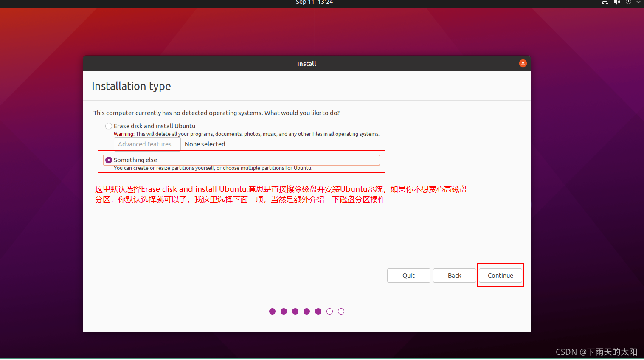The width and height of the screenshot is (644, 360).
Task: Click the Warning text about deleting programs
Action: click(247, 134)
